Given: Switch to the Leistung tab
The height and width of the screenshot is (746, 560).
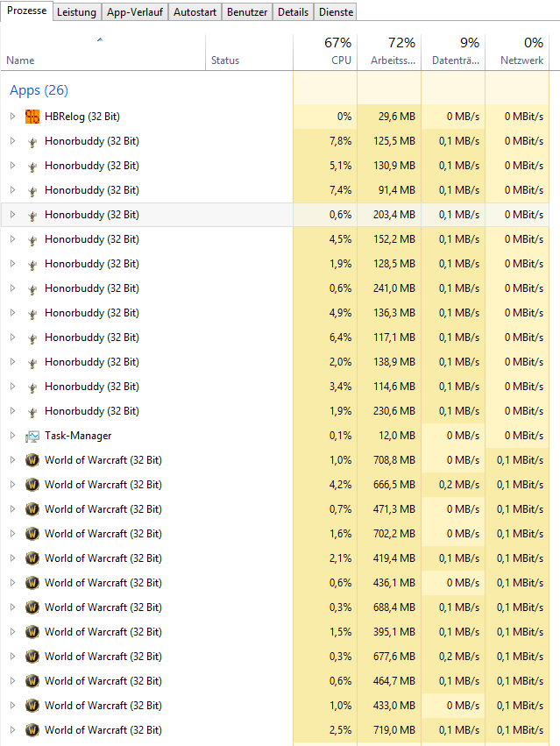Looking at the screenshot, I should (76, 12).
